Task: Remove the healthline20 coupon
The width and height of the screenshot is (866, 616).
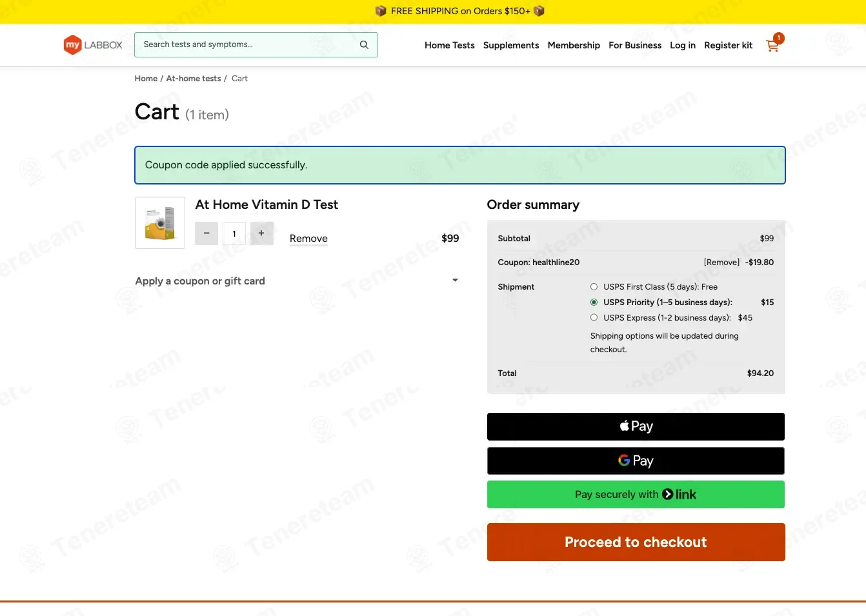Action: point(721,262)
